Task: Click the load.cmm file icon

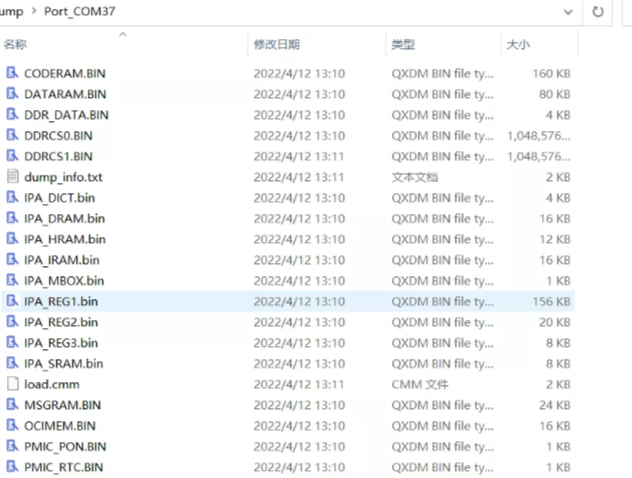Action: pos(12,384)
